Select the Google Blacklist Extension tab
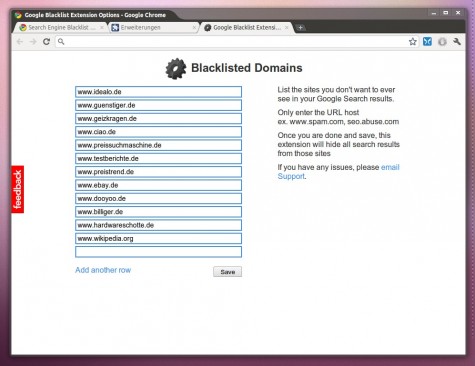This screenshot has height=366, width=475. coord(246,28)
